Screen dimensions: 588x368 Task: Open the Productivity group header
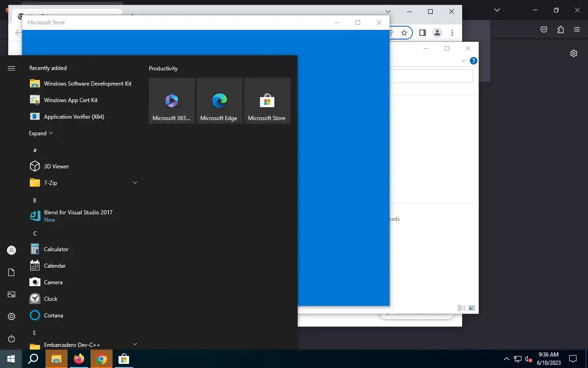163,69
